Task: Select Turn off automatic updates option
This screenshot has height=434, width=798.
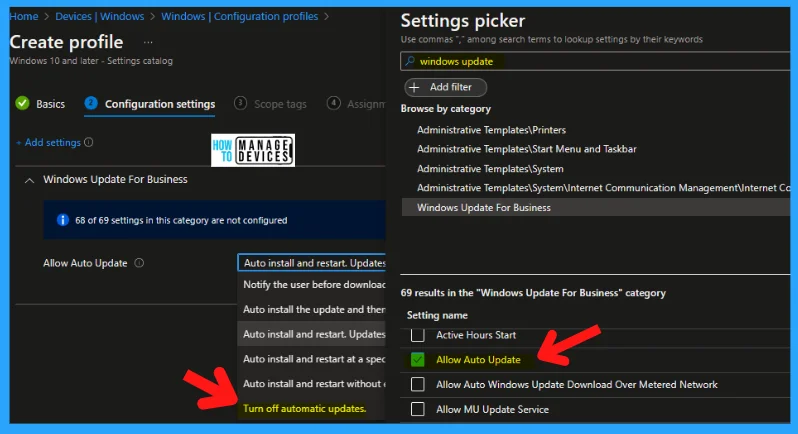Action: (304, 409)
